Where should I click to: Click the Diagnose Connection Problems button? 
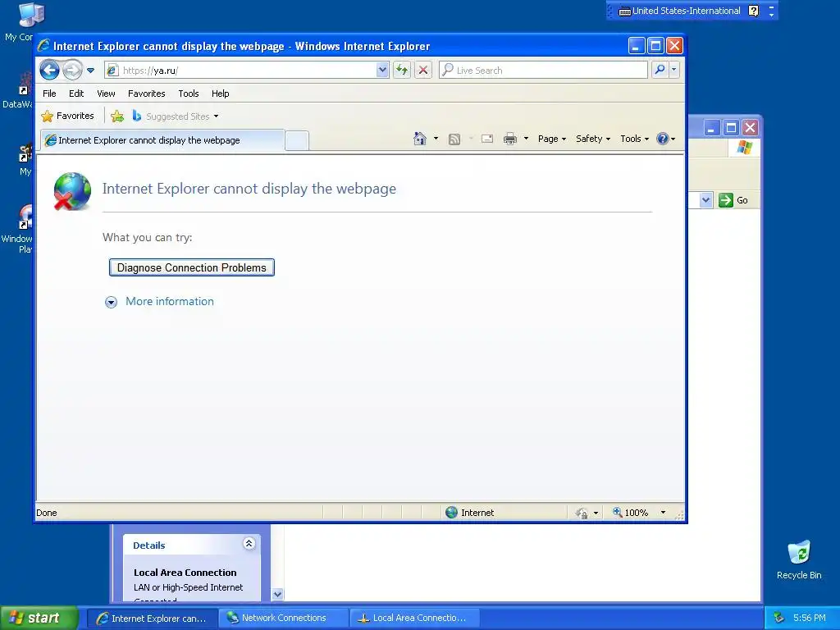point(192,268)
